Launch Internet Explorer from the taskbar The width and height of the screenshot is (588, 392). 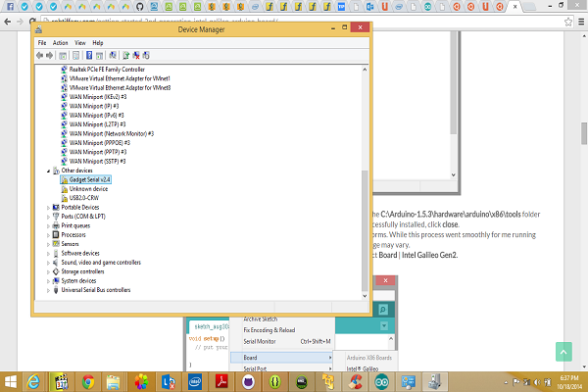pos(34,382)
